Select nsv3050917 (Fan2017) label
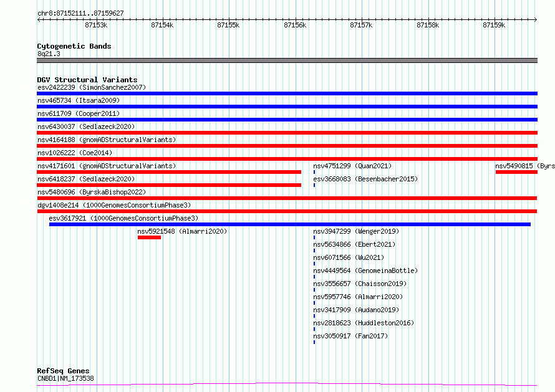The image size is (555, 392). pyautogui.click(x=350, y=336)
